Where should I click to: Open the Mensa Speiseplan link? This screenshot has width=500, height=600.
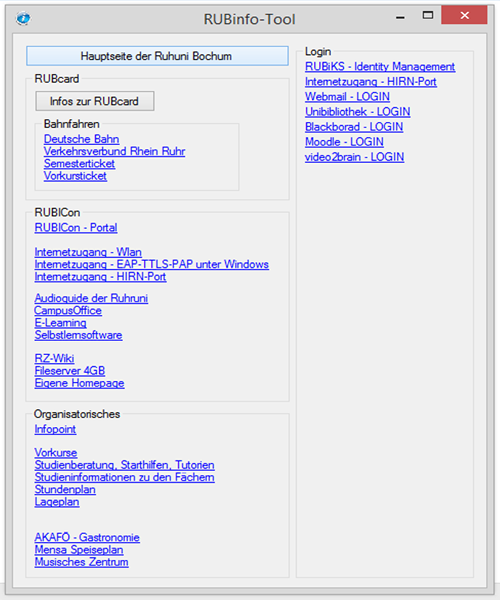(x=79, y=549)
